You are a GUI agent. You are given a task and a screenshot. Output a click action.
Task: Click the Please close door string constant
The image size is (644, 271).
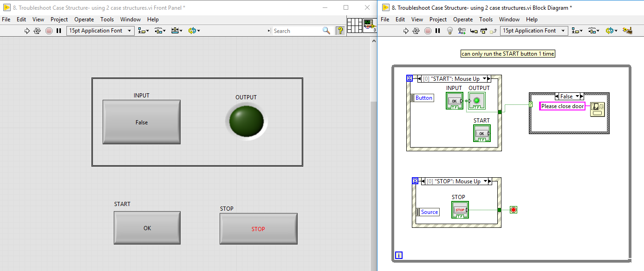[x=562, y=106]
